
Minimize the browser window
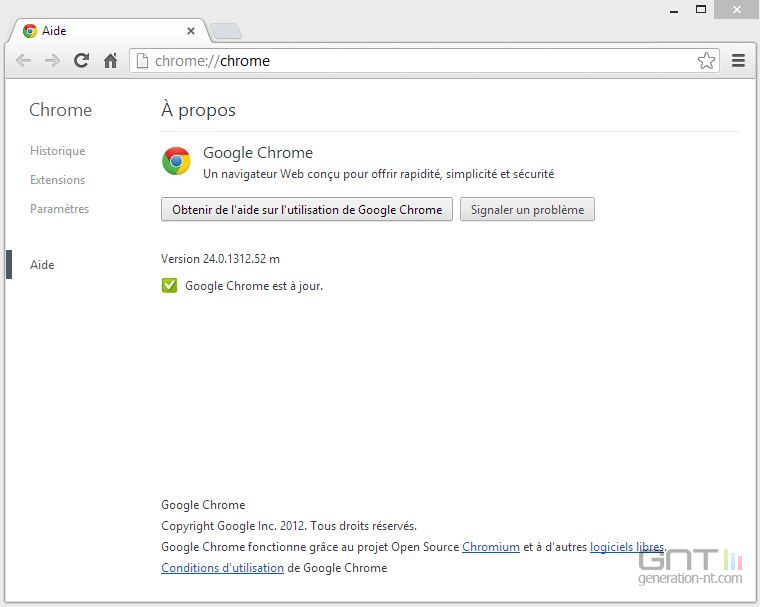click(674, 10)
